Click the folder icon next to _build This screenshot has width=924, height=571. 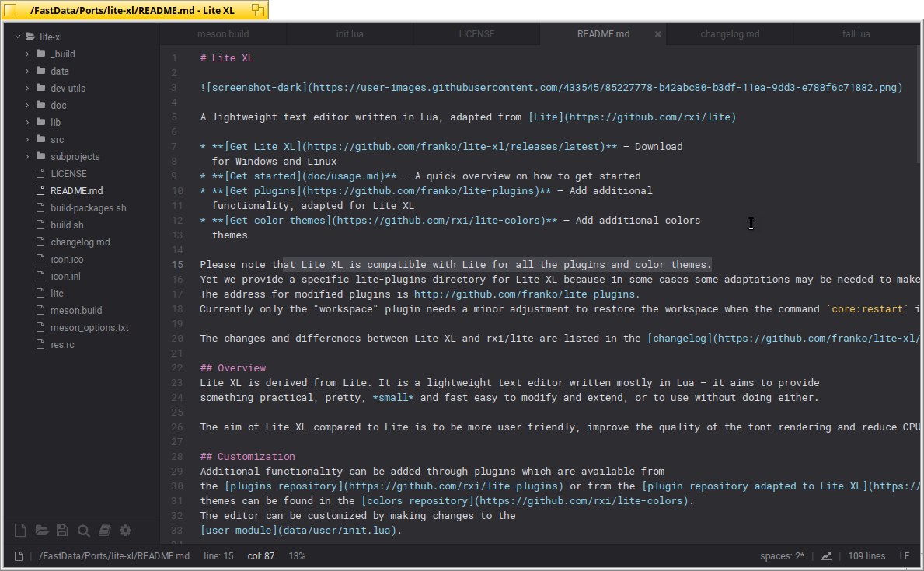(x=40, y=54)
